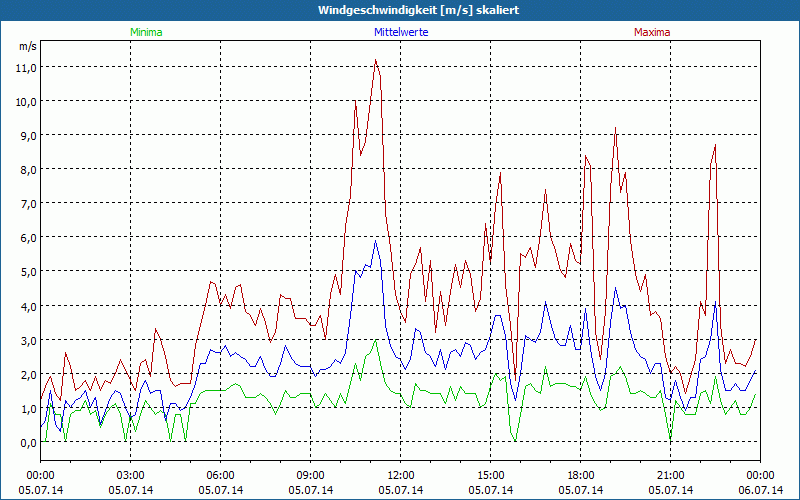This screenshot has height=500, width=800.
Task: Click the 9,0 y-axis value
Action: point(29,136)
